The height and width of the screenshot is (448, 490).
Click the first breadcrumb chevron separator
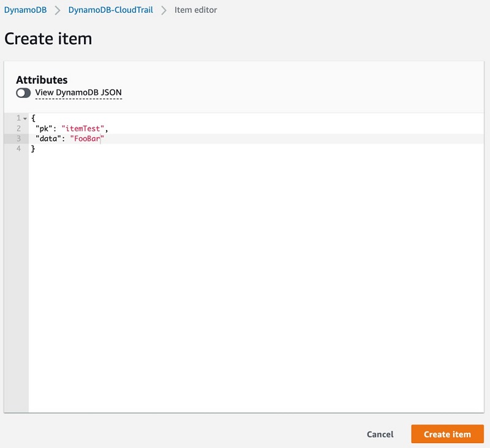[58, 10]
